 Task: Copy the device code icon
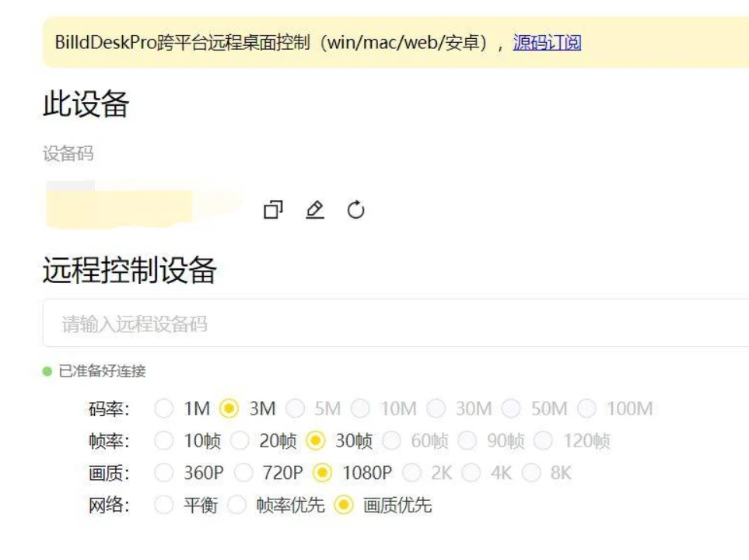(x=273, y=210)
